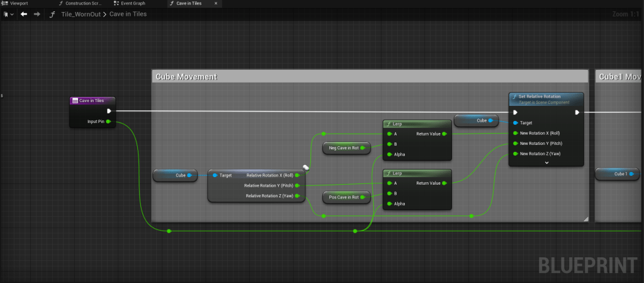This screenshot has height=283, width=644.
Task: Open the bookmarks dropdown in toolbar
Action: click(9, 14)
